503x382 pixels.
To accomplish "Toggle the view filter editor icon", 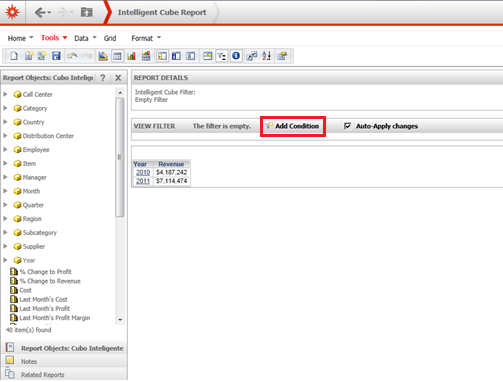I will click(x=221, y=56).
